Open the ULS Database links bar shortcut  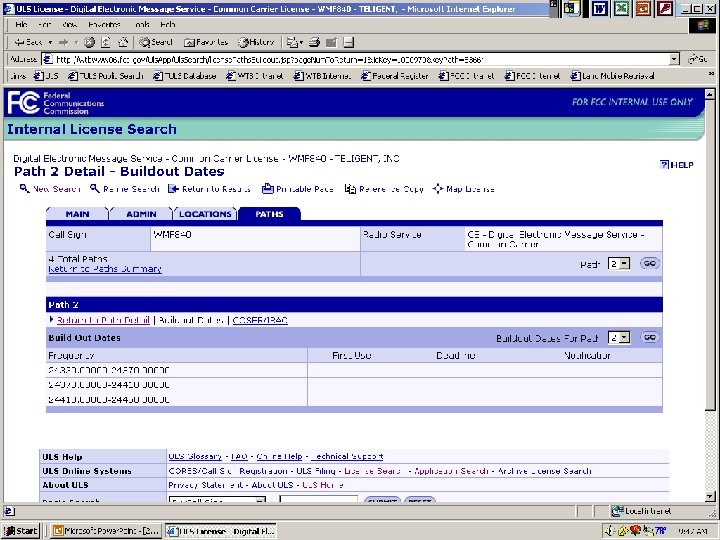(x=185, y=76)
